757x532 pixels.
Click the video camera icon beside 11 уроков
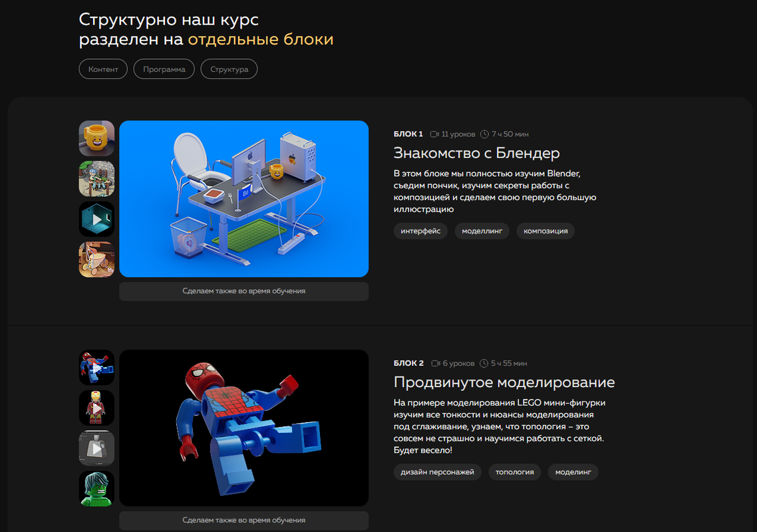pyautogui.click(x=435, y=134)
